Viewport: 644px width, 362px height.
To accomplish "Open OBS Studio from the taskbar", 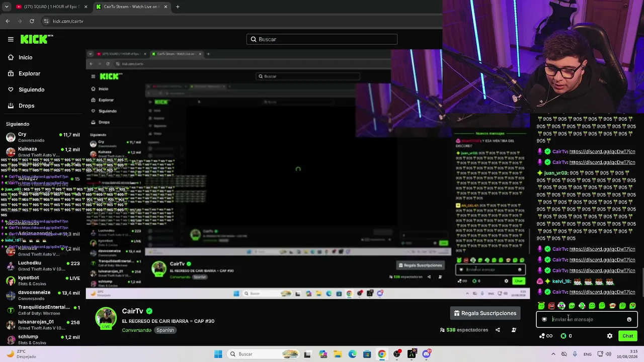I will (x=397, y=354).
